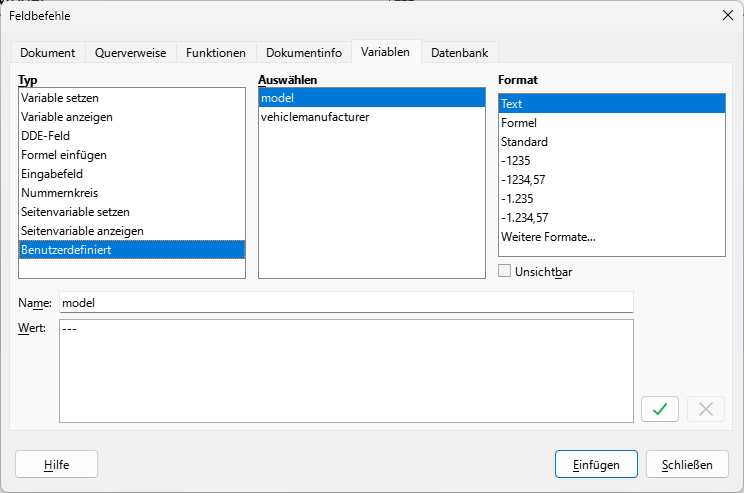Screen dimensions: 744x493
Task: Open the Querverweise tab
Action: click(131, 52)
